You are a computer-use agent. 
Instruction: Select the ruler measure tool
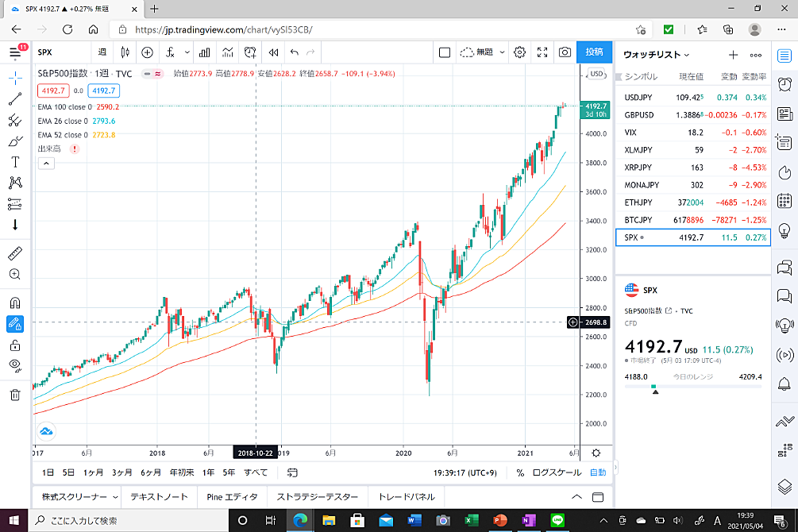point(15,253)
